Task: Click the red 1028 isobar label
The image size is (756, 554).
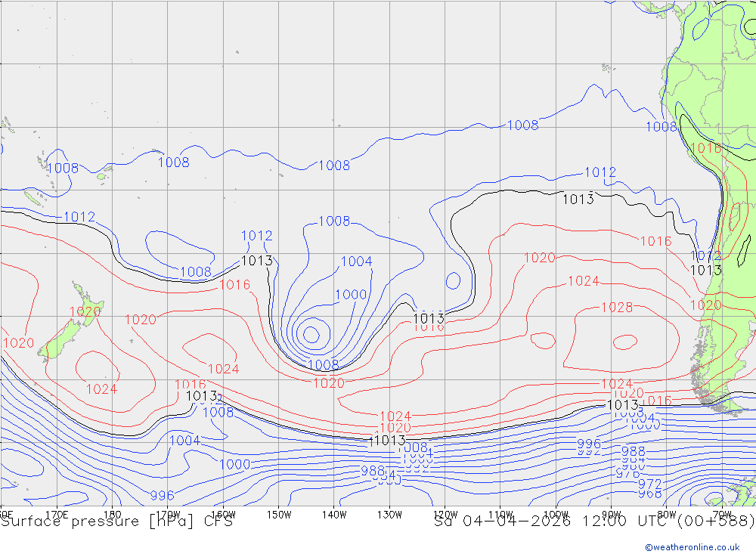Action: pyautogui.click(x=617, y=307)
